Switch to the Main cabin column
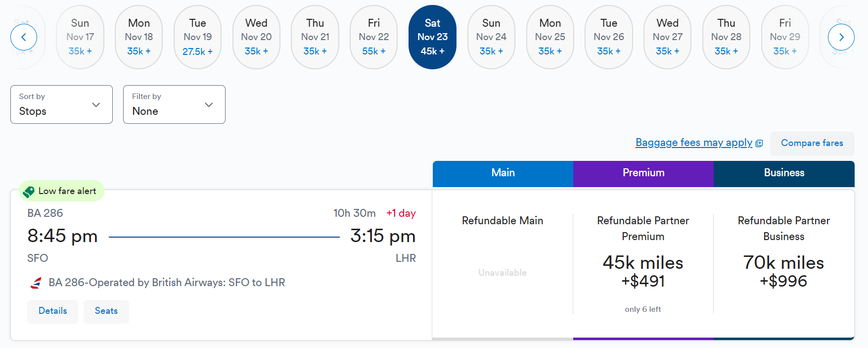Viewport: 868px width, 348px height. point(503,173)
